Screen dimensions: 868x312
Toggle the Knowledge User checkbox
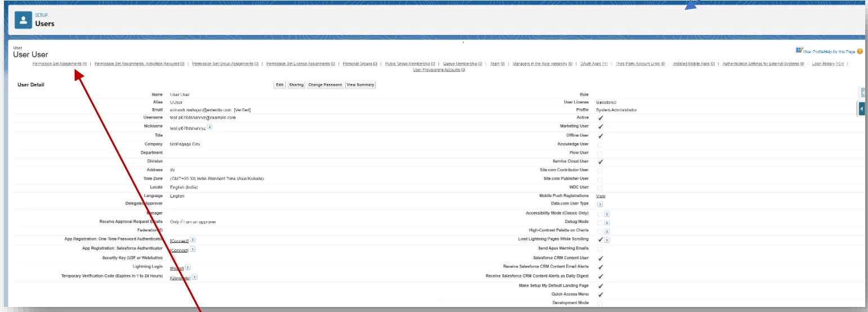tap(600, 145)
